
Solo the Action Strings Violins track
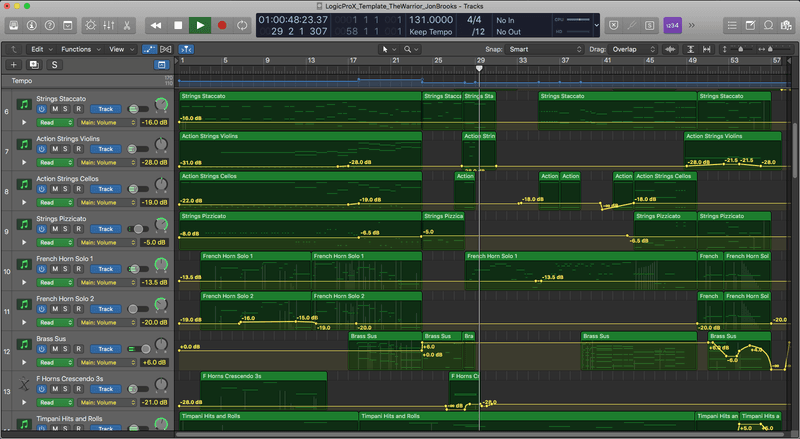tap(66, 149)
